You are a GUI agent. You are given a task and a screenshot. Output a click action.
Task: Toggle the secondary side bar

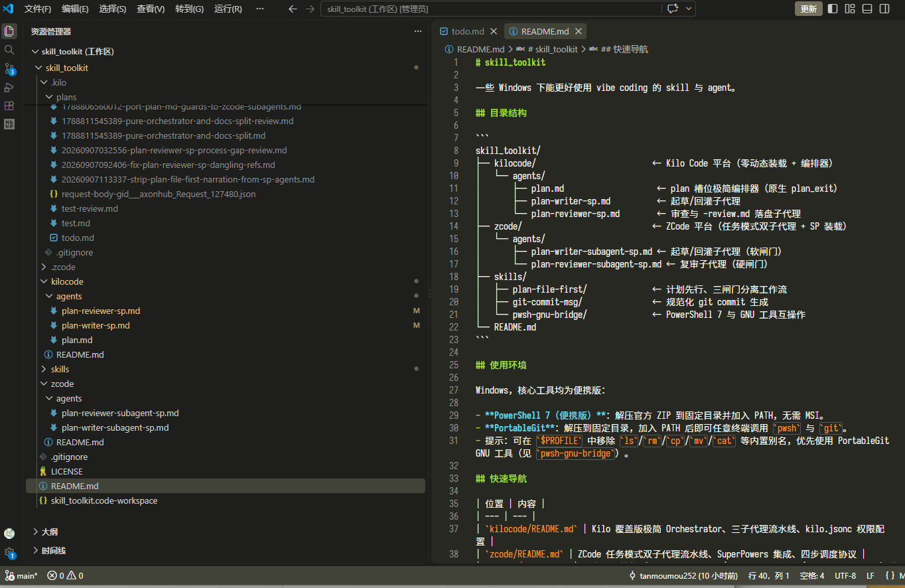tap(884, 9)
